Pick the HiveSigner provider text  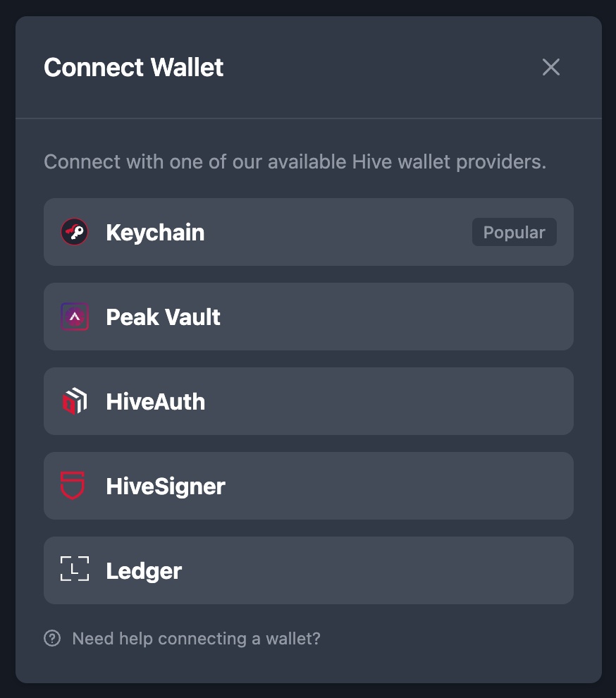coord(166,486)
